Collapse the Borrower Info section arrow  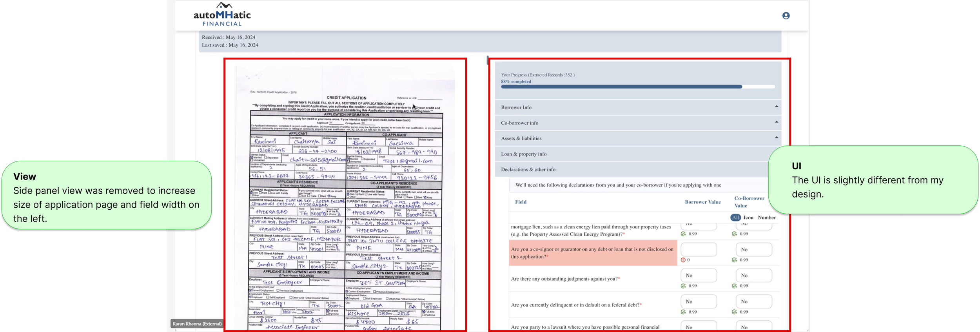pos(776,107)
